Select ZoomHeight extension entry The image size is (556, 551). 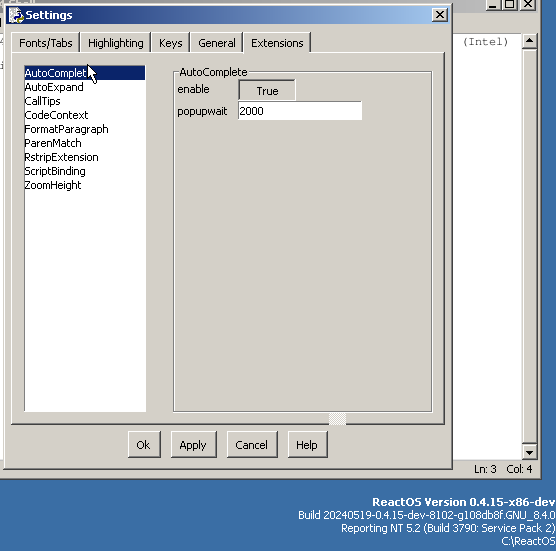coord(53,185)
